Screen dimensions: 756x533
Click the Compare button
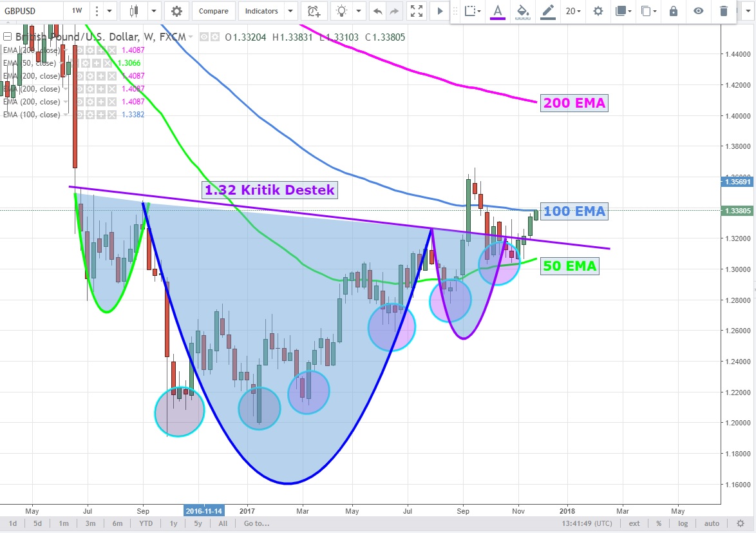point(213,11)
